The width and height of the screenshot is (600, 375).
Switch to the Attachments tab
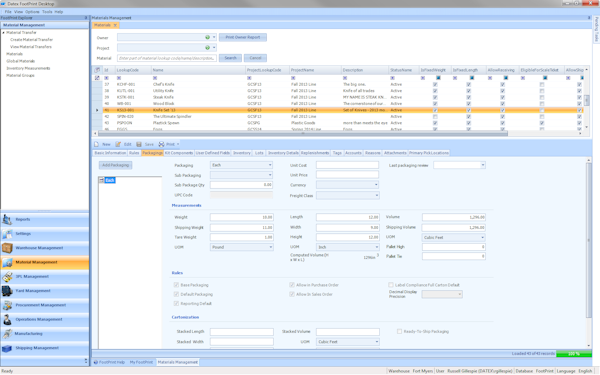click(395, 153)
